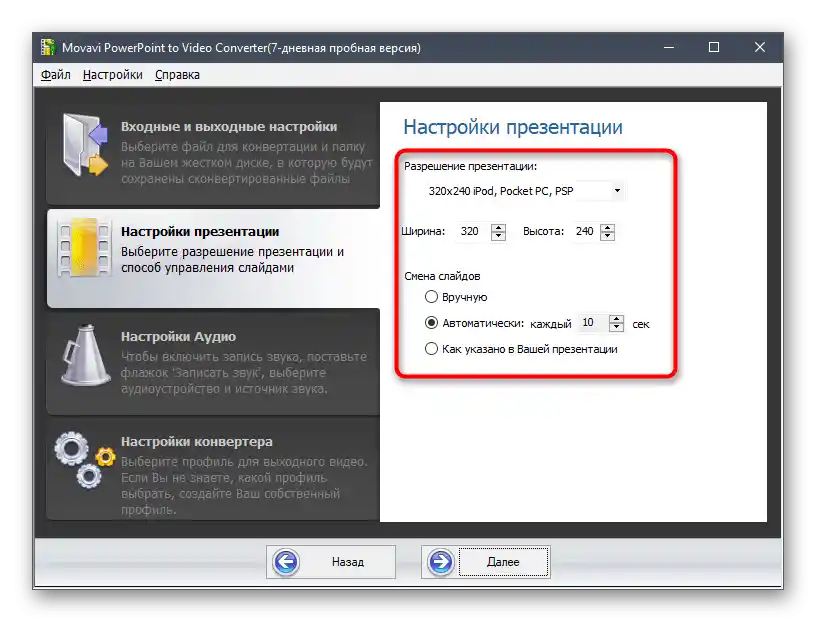816x622 pixels.
Task: Increase the seconds interval with up arrow
Action: tap(616, 319)
